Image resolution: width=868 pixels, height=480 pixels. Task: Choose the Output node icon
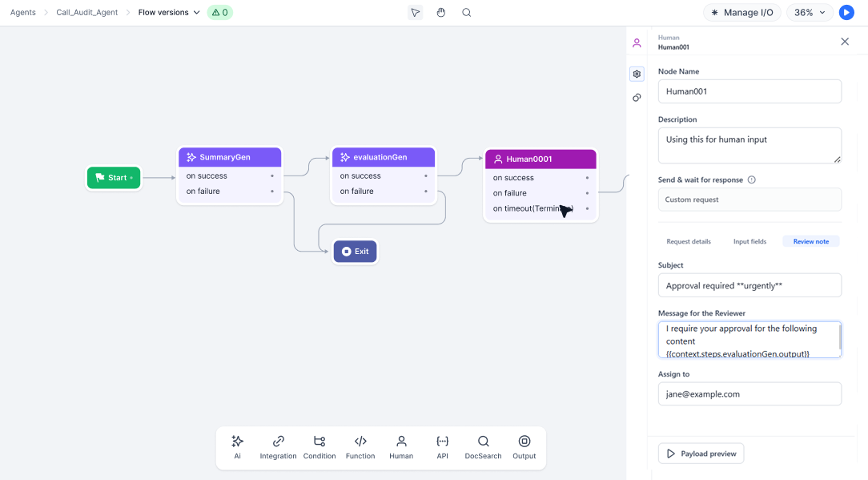point(524,447)
